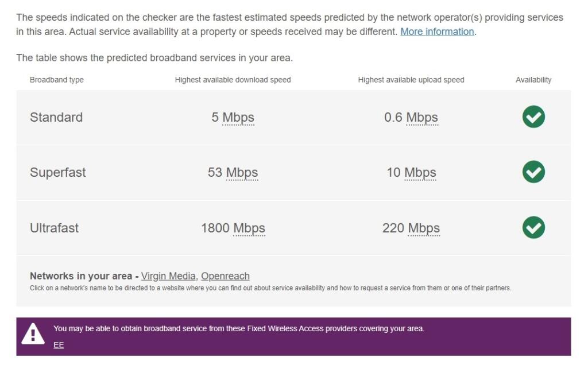
Task: Click the Ultrafast broadband type label
Action: 55,228
